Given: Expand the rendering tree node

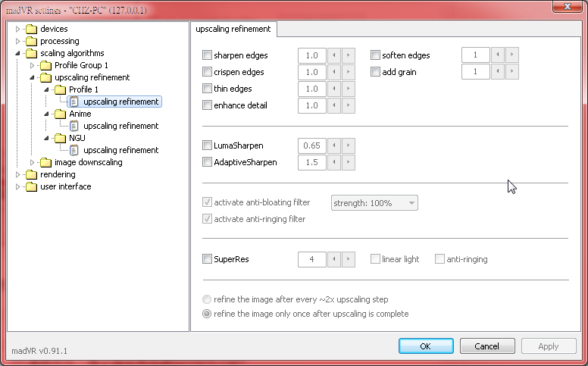Looking at the screenshot, I should 17,174.
